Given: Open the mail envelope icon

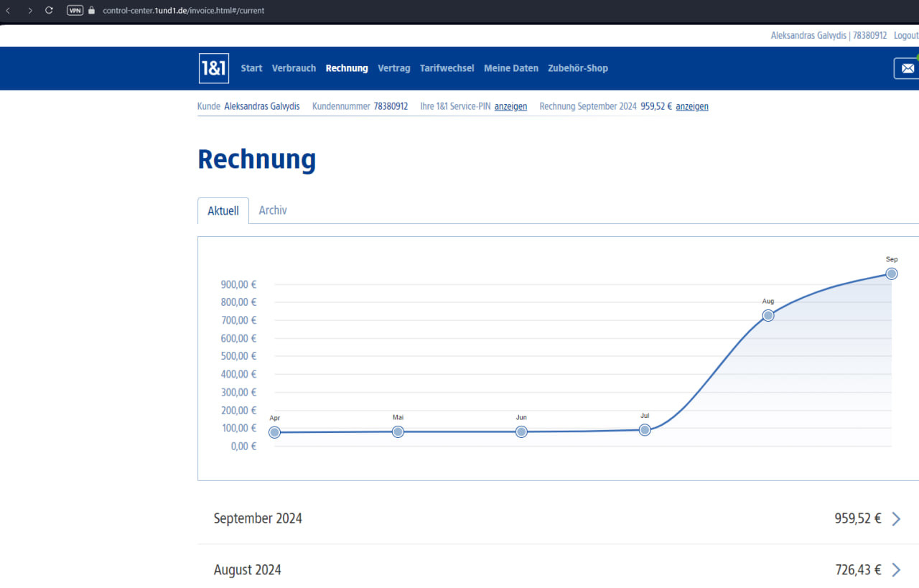Looking at the screenshot, I should click(x=908, y=68).
